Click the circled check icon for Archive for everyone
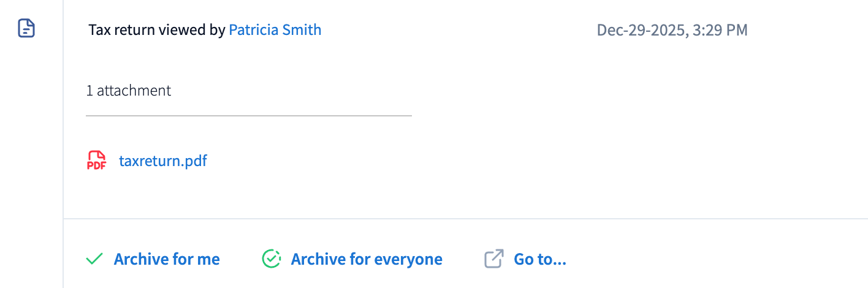The width and height of the screenshot is (868, 288). point(271,259)
